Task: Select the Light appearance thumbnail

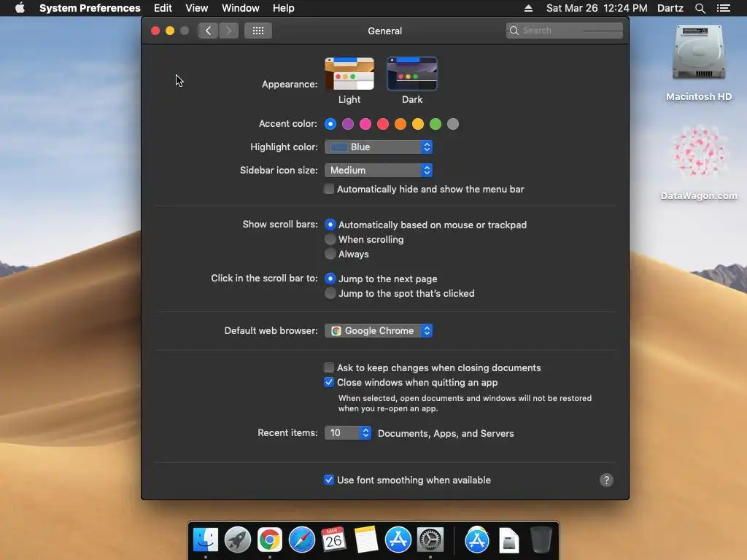Action: click(349, 74)
